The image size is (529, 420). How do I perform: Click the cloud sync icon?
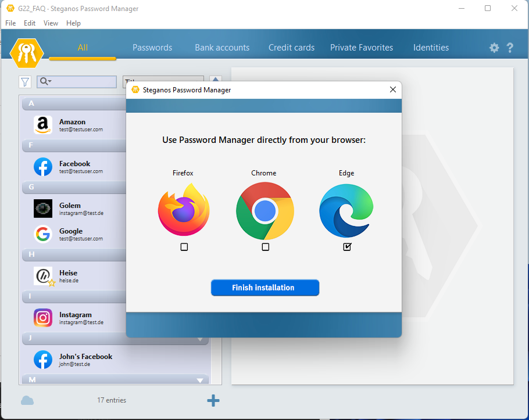pyautogui.click(x=27, y=400)
